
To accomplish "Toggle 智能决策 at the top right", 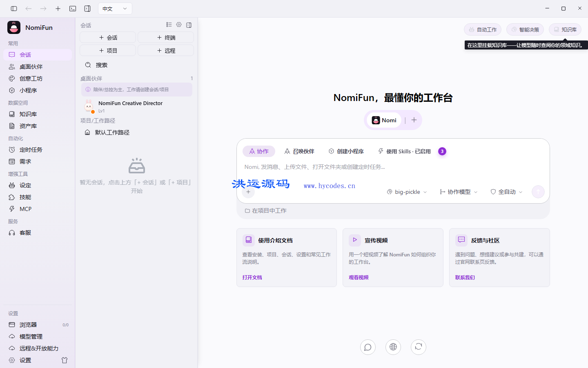I will (525, 29).
